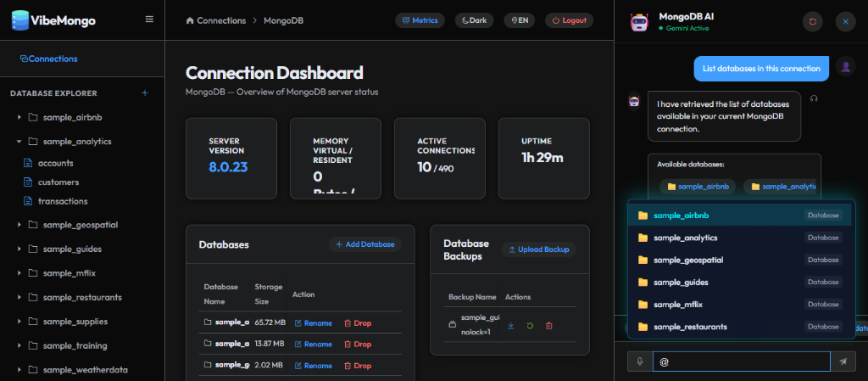This screenshot has height=381, width=868.
Task: Select sample_geospatial in the mention dropdown
Action: [x=739, y=260]
